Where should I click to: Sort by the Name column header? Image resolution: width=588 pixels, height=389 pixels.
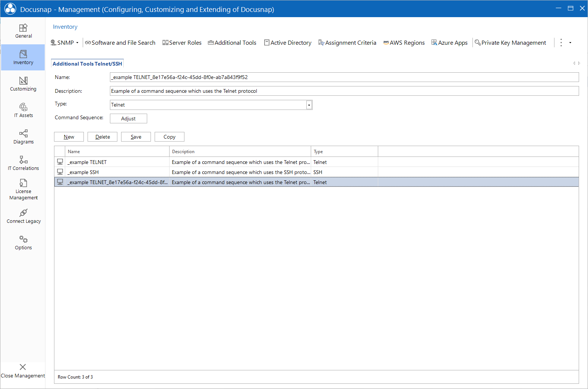pyautogui.click(x=117, y=152)
